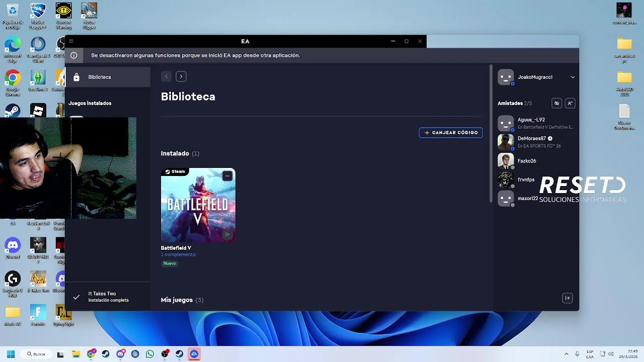This screenshot has height=362, width=644.
Task: Click the taskbar Buscar search box
Action: tap(36, 354)
